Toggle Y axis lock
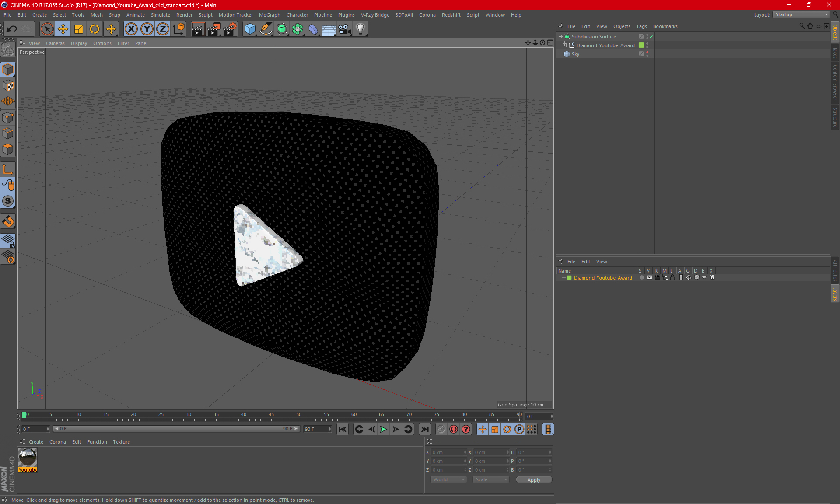Viewport: 840px width, 504px height. tap(147, 29)
